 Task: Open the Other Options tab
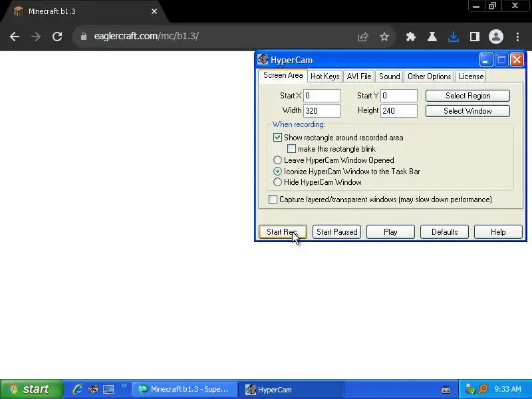(429, 76)
